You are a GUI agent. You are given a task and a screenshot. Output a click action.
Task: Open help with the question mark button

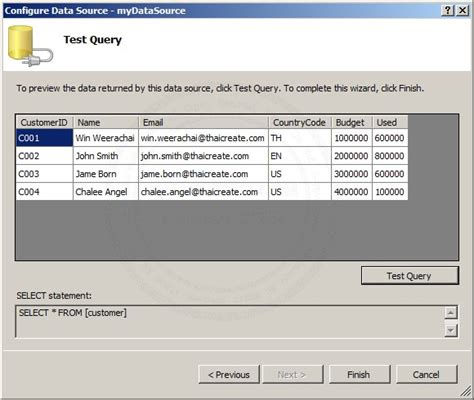[x=447, y=10]
